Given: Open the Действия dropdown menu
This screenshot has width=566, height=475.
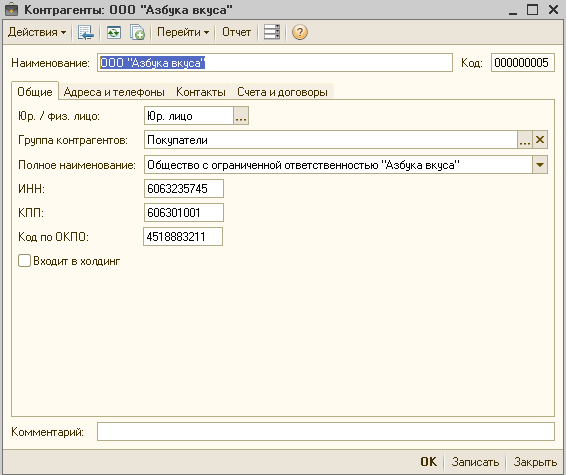Looking at the screenshot, I should (37, 32).
